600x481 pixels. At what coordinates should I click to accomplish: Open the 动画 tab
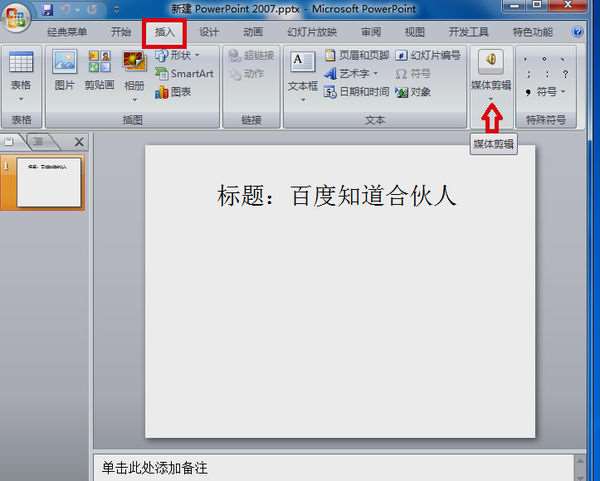[253, 32]
